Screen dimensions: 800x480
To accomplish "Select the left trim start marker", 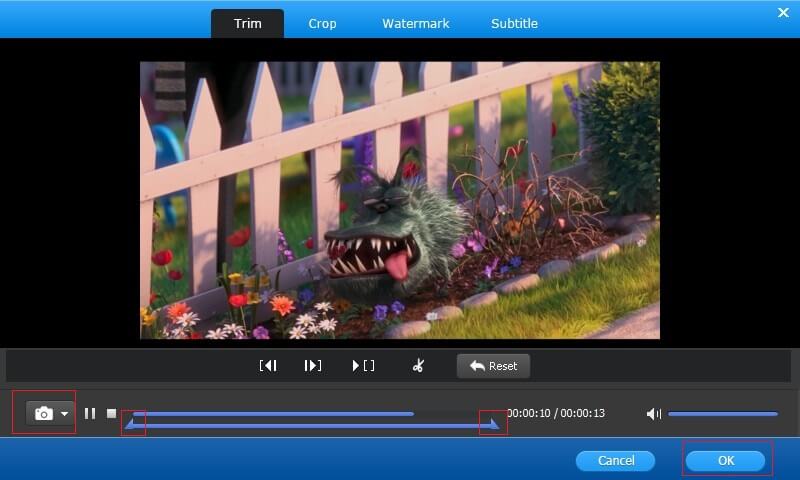I will 131,424.
